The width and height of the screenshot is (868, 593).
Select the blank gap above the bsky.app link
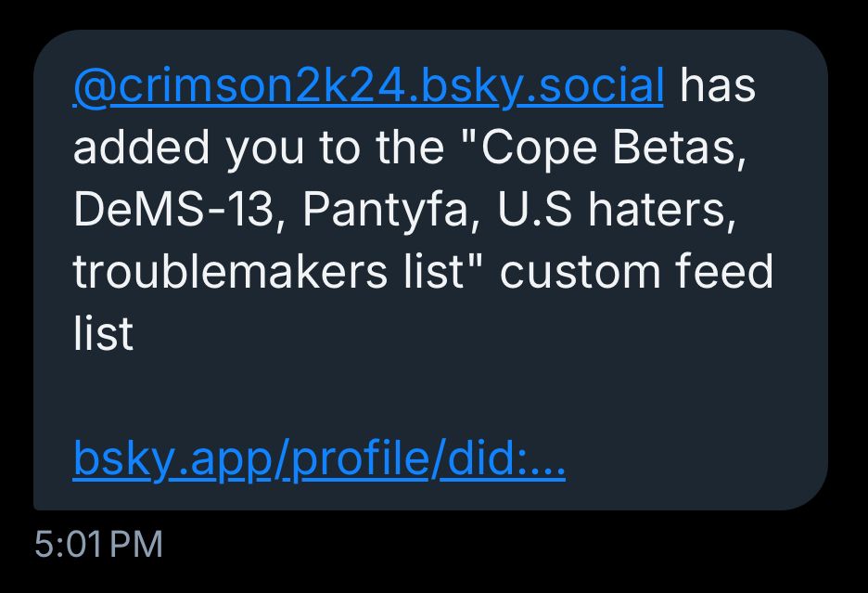coord(430,396)
